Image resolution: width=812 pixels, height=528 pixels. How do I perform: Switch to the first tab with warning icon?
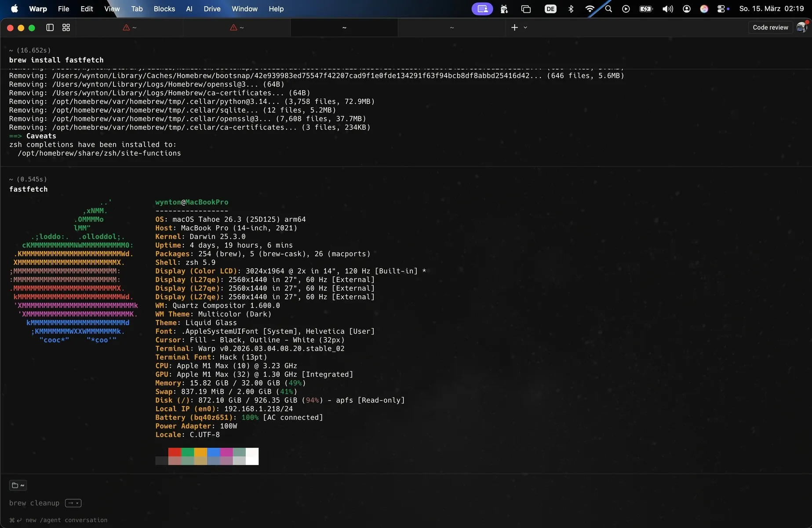click(x=130, y=28)
